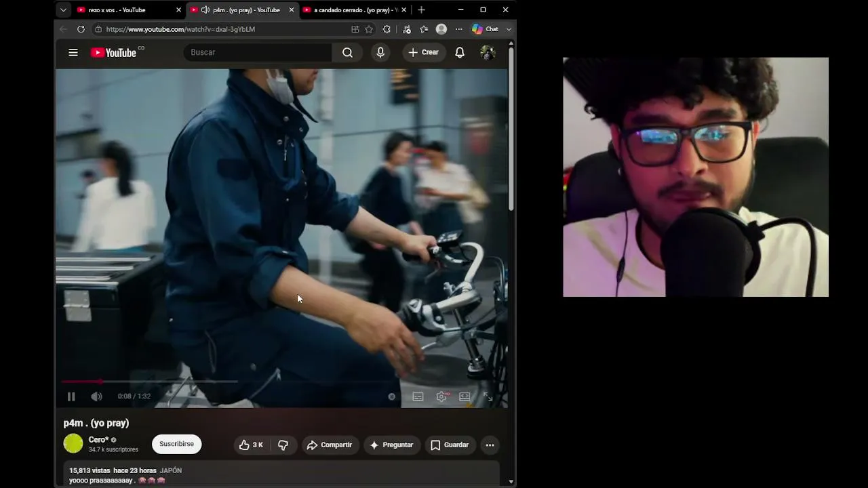Open the media control icon in toolbar

(x=406, y=29)
